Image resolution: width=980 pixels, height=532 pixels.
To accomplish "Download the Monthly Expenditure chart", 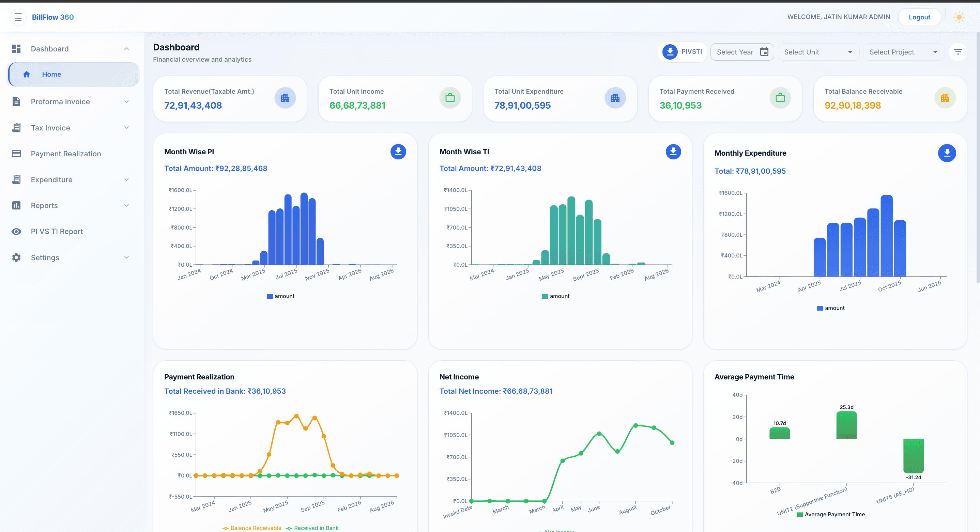I will [947, 153].
